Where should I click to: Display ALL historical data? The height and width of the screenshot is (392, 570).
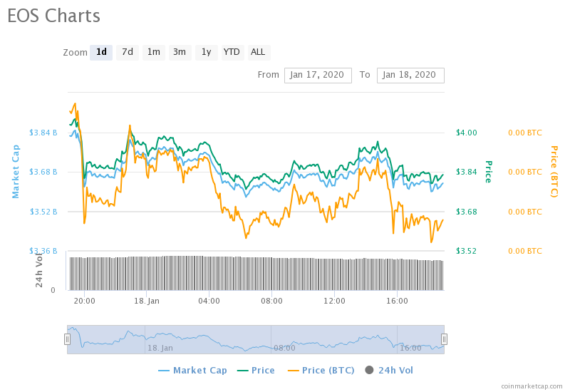(259, 52)
